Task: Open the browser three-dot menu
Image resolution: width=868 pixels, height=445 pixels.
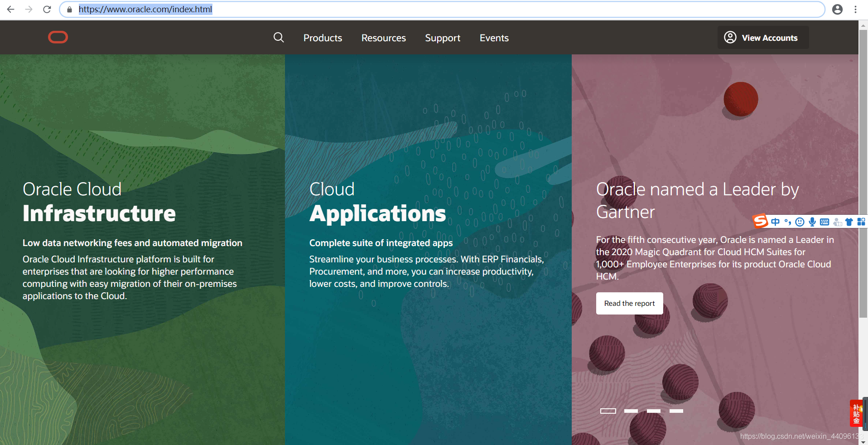Action: pyautogui.click(x=855, y=9)
